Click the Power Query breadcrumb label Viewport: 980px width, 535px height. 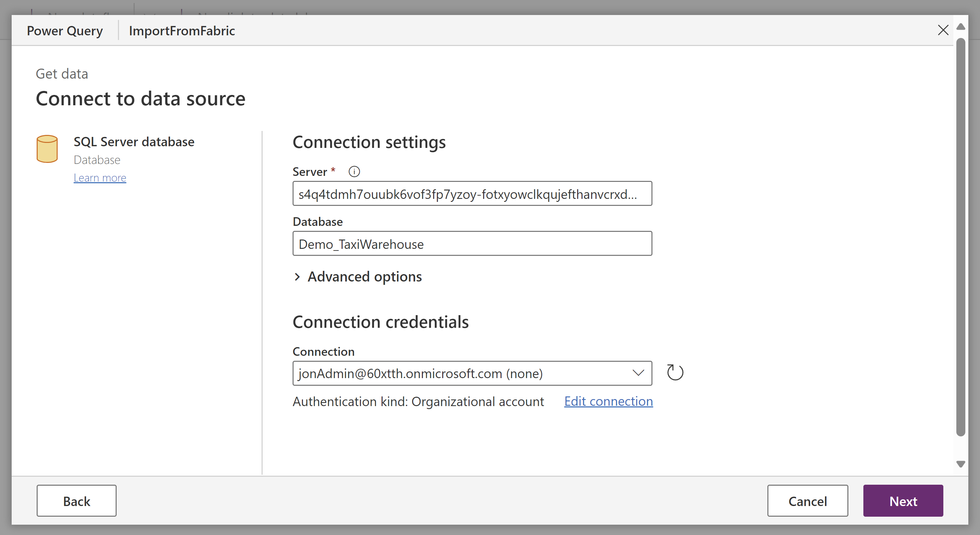tap(65, 30)
